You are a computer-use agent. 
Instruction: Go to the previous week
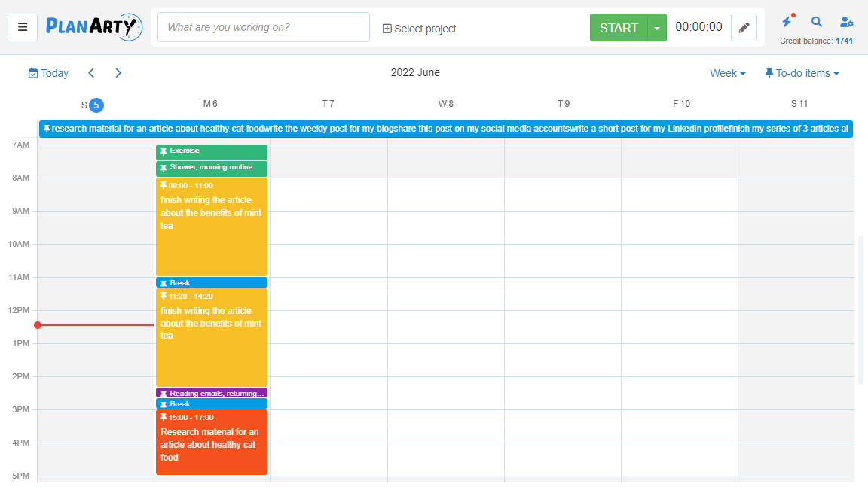coord(91,73)
